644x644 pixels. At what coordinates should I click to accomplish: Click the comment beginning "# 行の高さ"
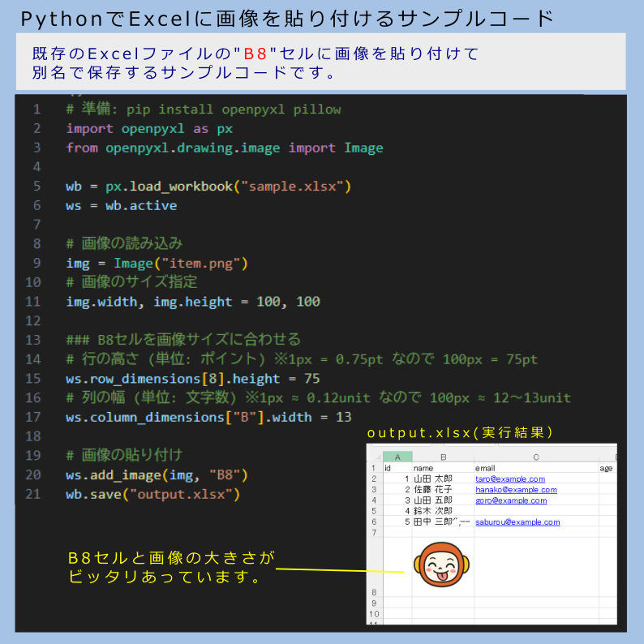pyautogui.click(x=302, y=359)
